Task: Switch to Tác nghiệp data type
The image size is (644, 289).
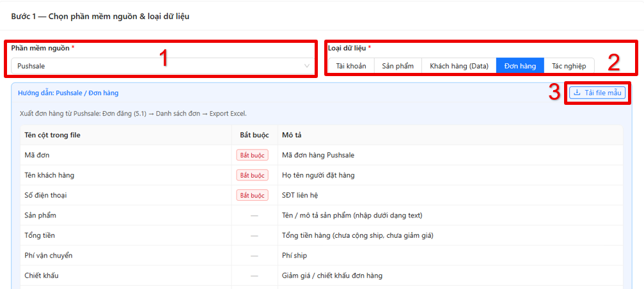Action: tap(569, 66)
